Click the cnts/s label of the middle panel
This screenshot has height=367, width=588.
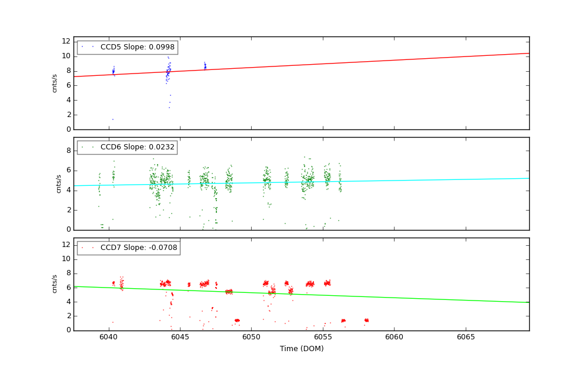pyautogui.click(x=58, y=183)
